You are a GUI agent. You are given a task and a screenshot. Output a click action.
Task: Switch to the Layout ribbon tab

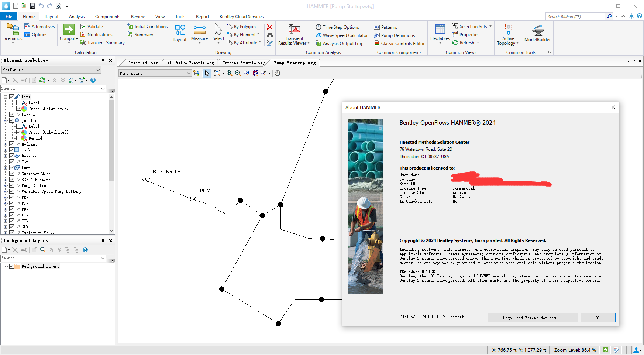[52, 17]
